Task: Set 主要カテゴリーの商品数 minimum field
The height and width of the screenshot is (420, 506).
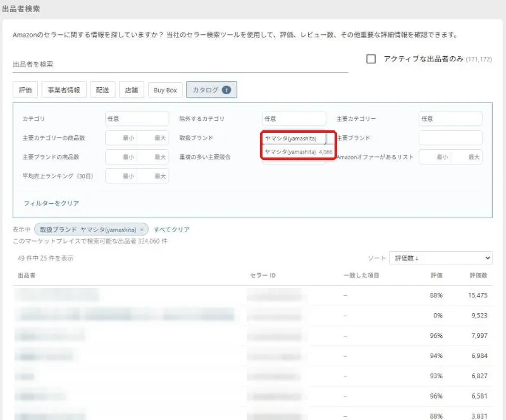Action: pyautogui.click(x=121, y=138)
